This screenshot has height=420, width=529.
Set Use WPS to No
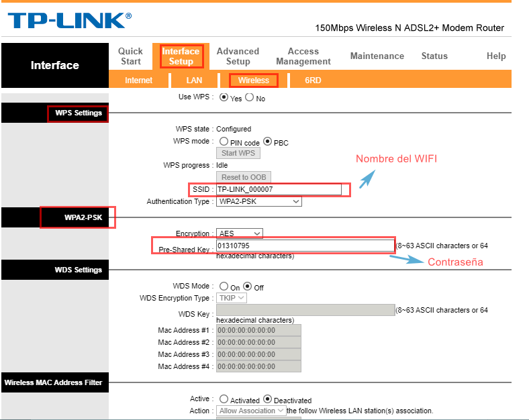tap(249, 97)
